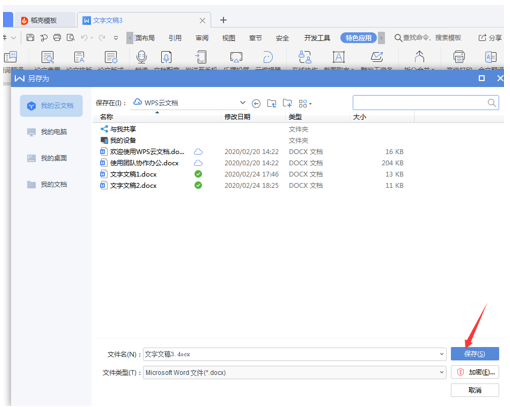The height and width of the screenshot is (407, 510).
Task: Click the document audio icon in ribbon
Action: point(166,57)
